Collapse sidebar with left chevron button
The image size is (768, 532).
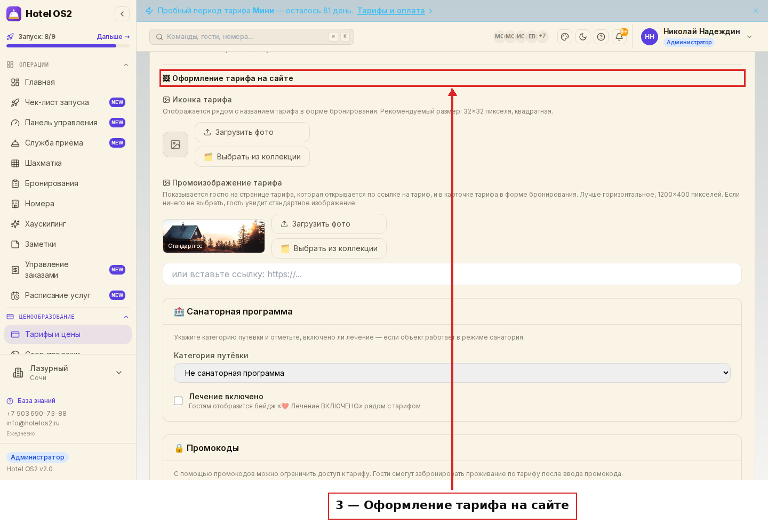pyautogui.click(x=122, y=14)
